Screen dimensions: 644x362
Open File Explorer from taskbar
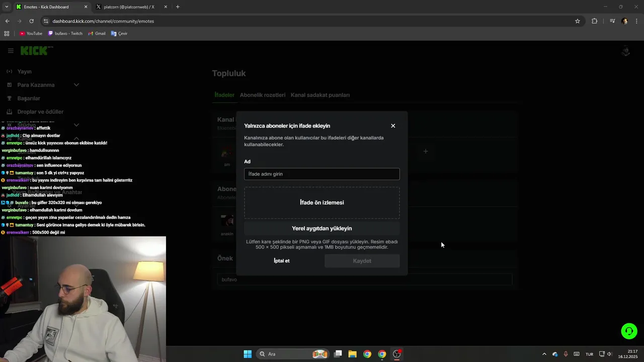click(352, 354)
